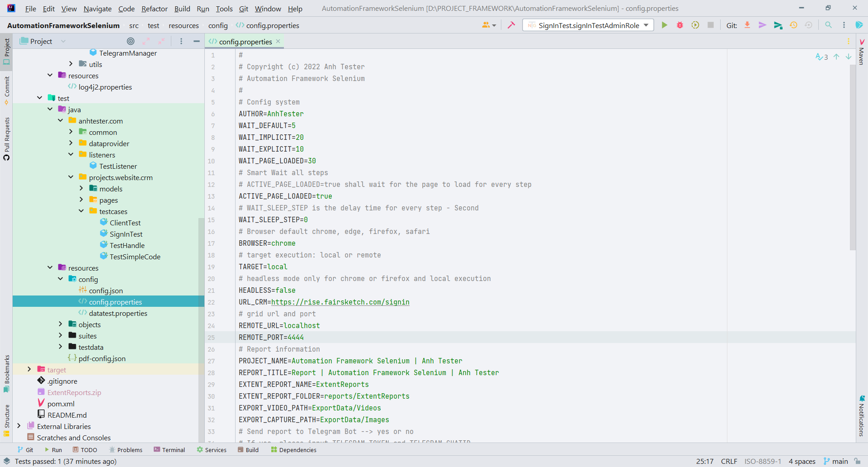Open the Terminal tool window

point(169,450)
